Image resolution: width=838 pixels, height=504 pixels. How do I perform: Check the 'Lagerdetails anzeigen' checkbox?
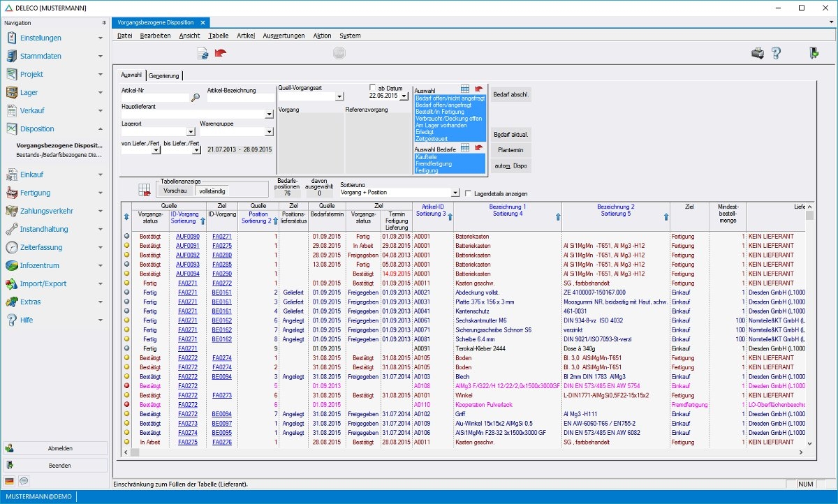(469, 193)
